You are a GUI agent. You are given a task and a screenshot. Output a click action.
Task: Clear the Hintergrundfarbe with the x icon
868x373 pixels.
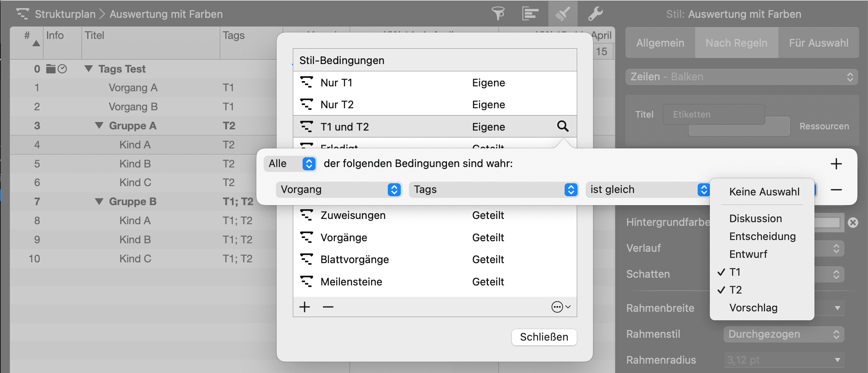click(853, 222)
